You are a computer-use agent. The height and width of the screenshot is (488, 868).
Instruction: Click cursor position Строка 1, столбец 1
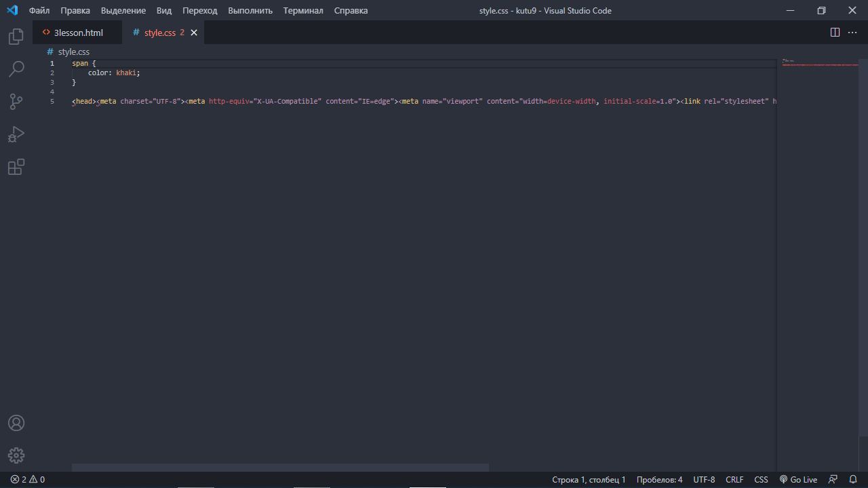click(x=589, y=479)
